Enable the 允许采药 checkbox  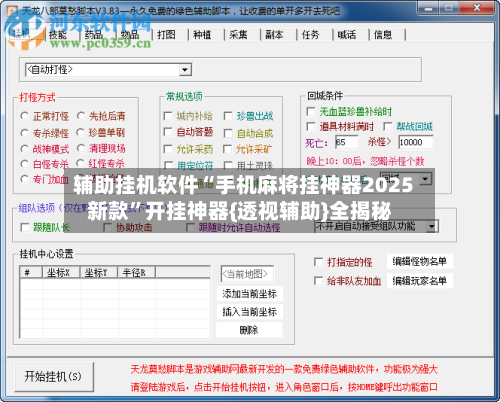pyautogui.click(x=168, y=149)
